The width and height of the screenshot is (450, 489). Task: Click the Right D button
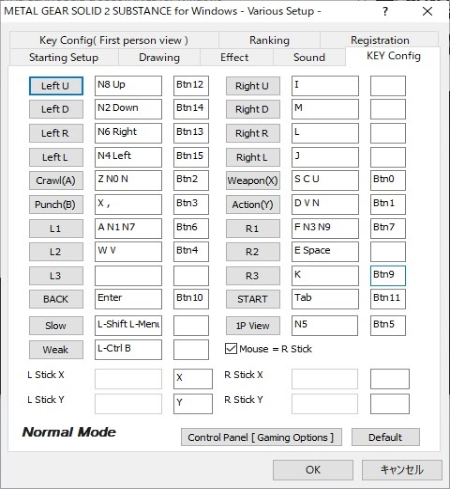point(253,109)
